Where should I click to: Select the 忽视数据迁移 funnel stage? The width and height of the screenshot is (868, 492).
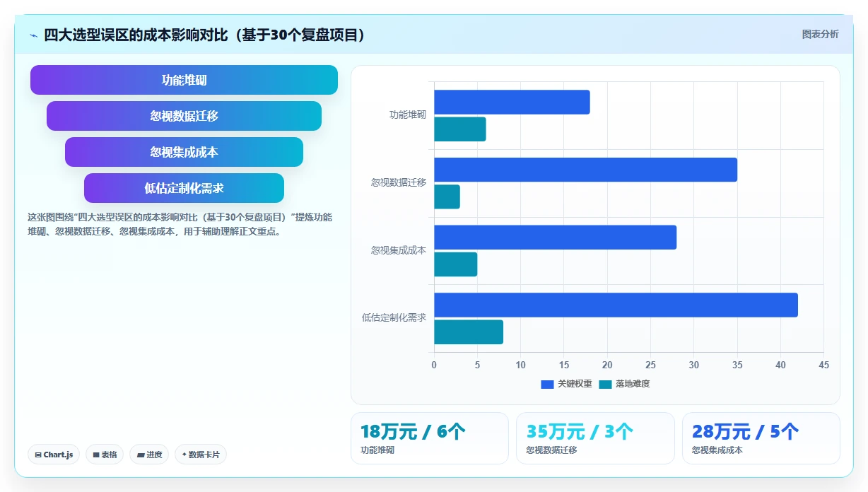[184, 116]
